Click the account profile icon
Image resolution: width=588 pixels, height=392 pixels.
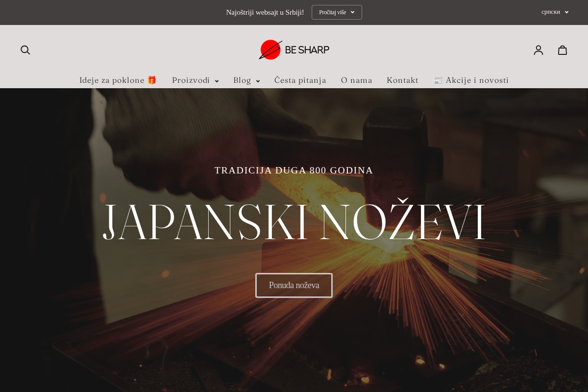pos(539,49)
